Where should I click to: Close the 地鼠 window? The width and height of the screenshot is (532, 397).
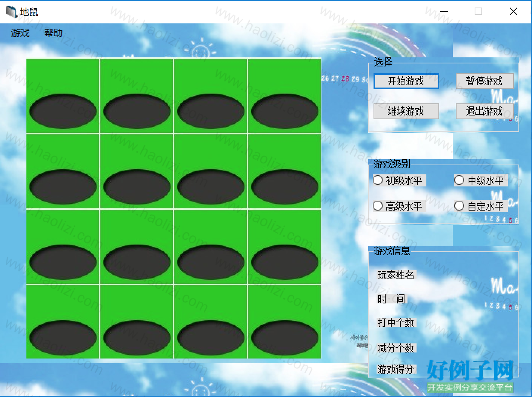pos(514,12)
